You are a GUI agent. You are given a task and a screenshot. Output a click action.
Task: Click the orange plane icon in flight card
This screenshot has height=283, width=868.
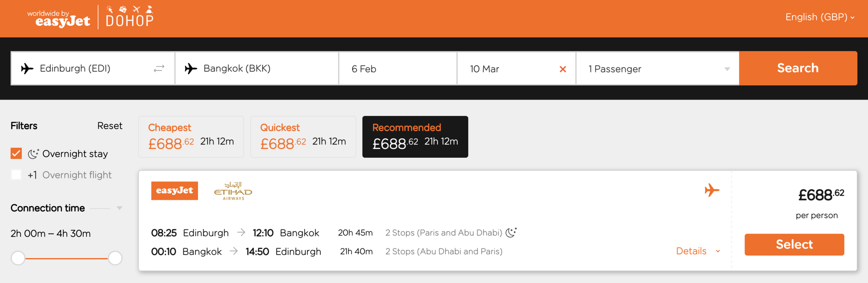point(712,190)
